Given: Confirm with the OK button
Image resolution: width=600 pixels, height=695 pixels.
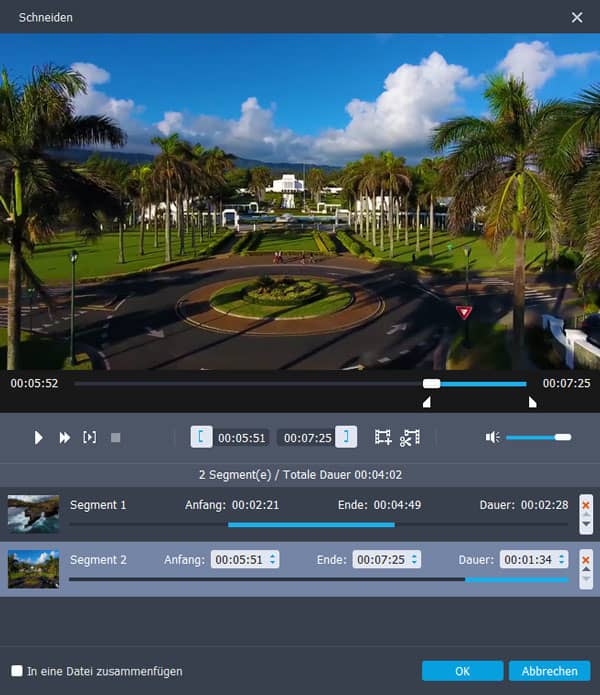Looking at the screenshot, I should 462,671.
